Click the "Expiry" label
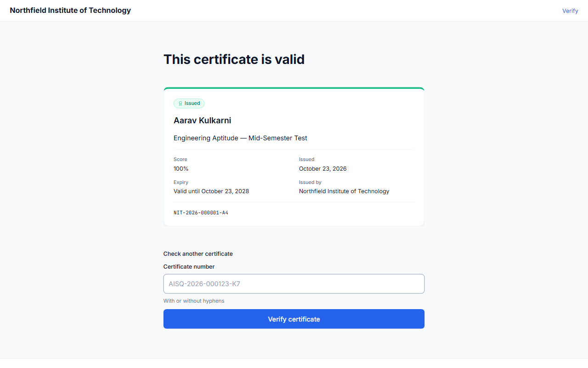The height and width of the screenshot is (368, 588). pos(181,182)
